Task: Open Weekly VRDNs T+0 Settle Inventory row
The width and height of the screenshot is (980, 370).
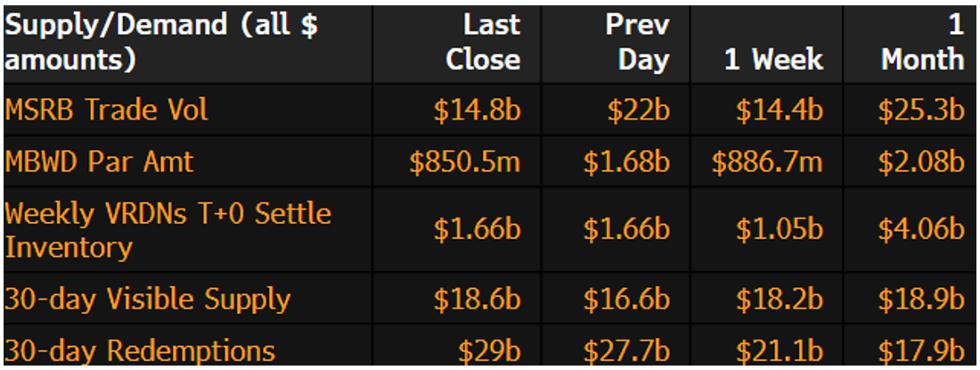Action: (168, 230)
